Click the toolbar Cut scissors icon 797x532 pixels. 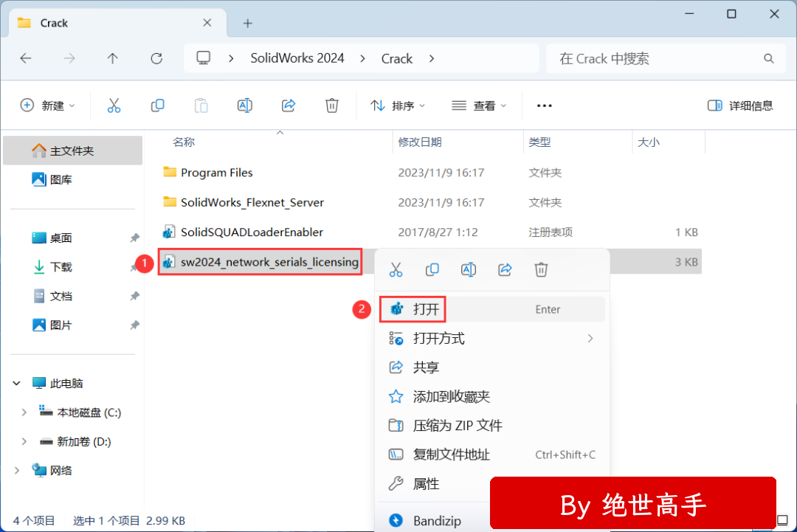(114, 106)
